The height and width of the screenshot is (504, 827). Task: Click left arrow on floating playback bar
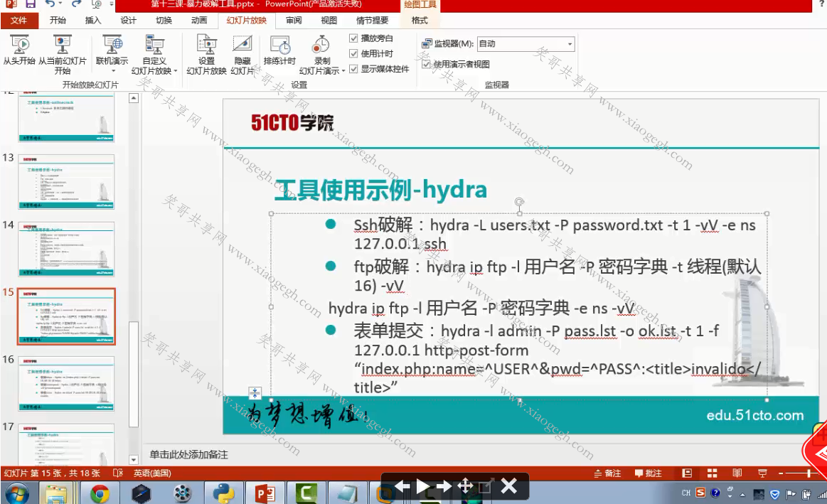[402, 486]
